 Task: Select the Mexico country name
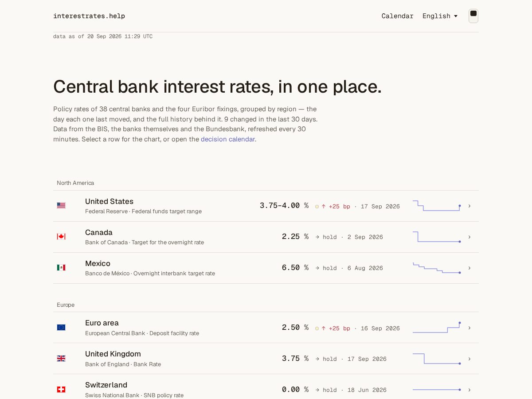click(98, 263)
